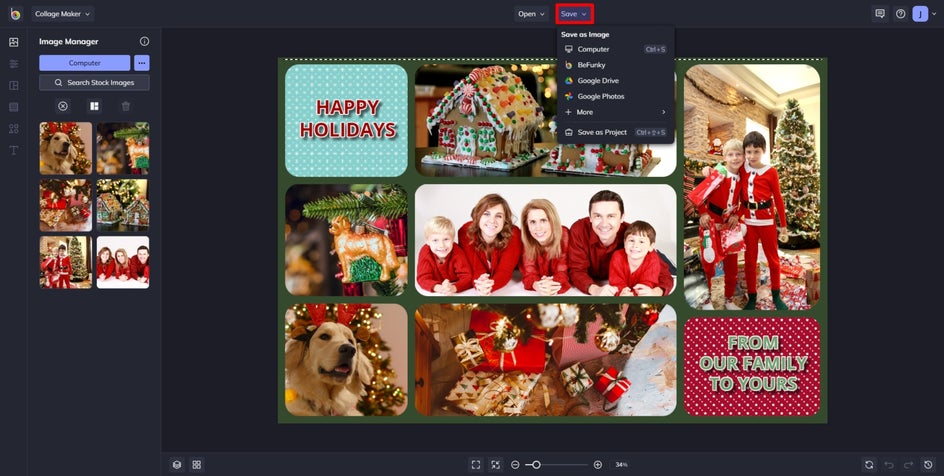
Task: Choose Save as Project
Action: click(x=615, y=132)
